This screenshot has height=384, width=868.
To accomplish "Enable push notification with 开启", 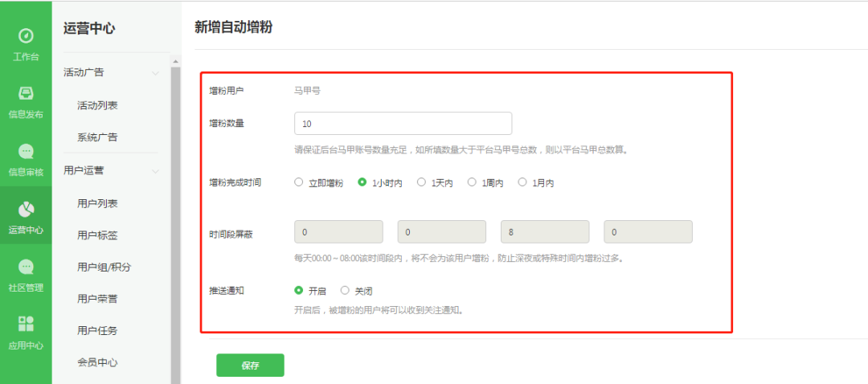I will pyautogui.click(x=299, y=290).
